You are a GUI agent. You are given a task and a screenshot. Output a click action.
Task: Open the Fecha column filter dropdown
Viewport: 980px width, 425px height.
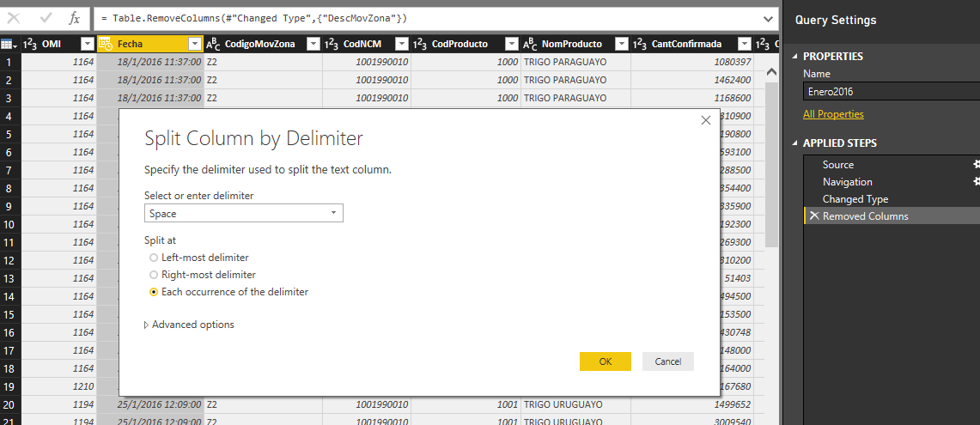coord(195,44)
